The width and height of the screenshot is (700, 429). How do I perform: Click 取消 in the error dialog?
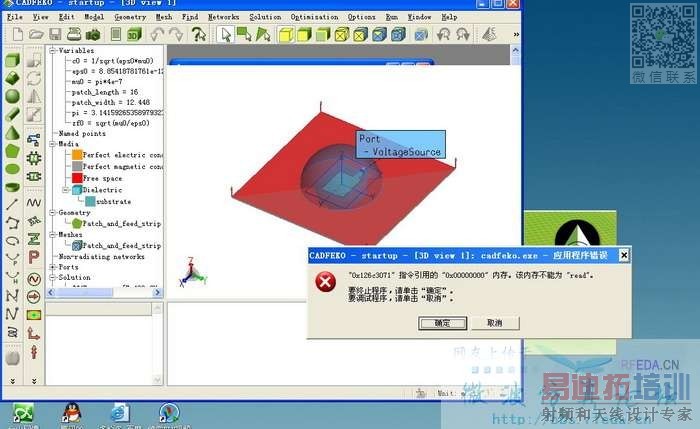click(x=495, y=323)
